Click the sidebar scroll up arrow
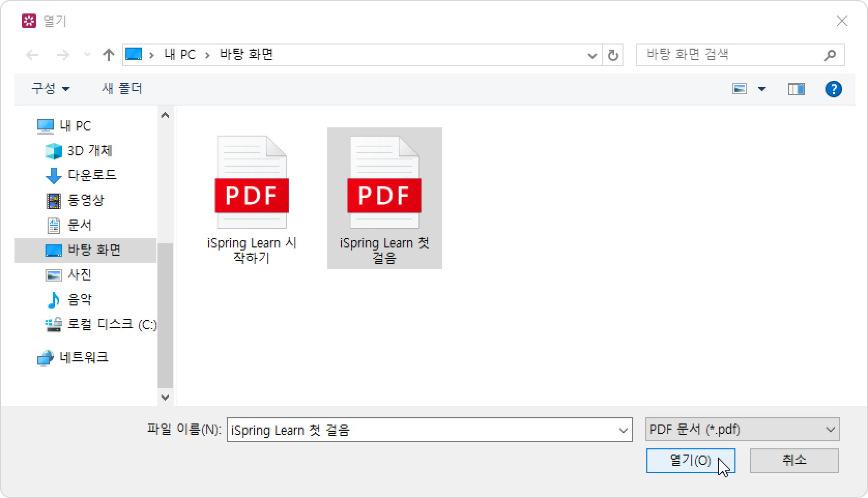This screenshot has height=498, width=868. [165, 115]
